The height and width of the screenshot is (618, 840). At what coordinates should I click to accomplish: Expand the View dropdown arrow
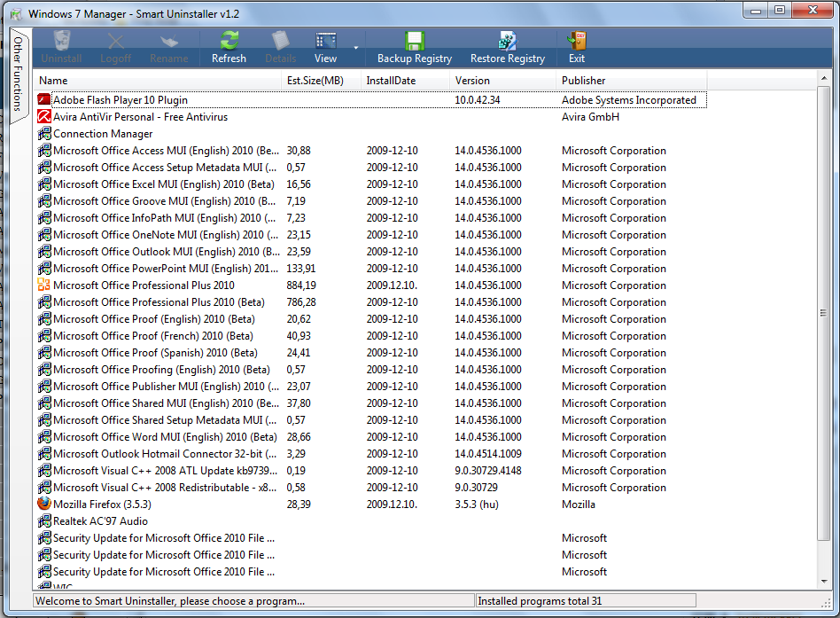pyautogui.click(x=355, y=48)
